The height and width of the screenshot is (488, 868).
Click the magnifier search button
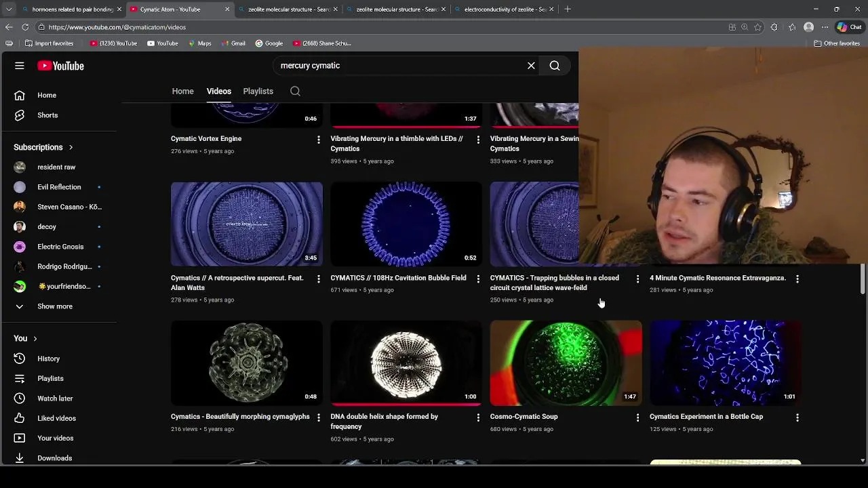(555, 66)
